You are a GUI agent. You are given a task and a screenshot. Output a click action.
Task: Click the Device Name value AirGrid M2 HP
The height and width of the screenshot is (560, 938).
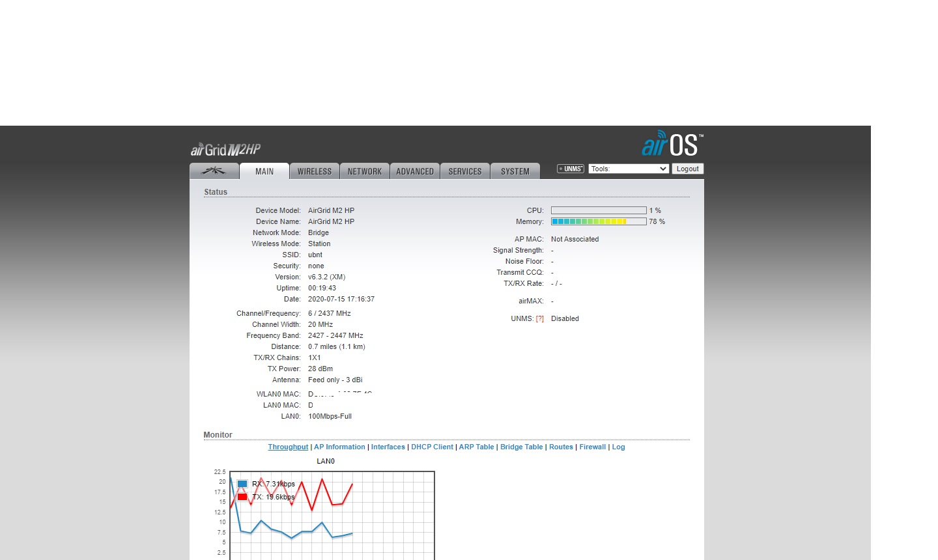tap(331, 221)
